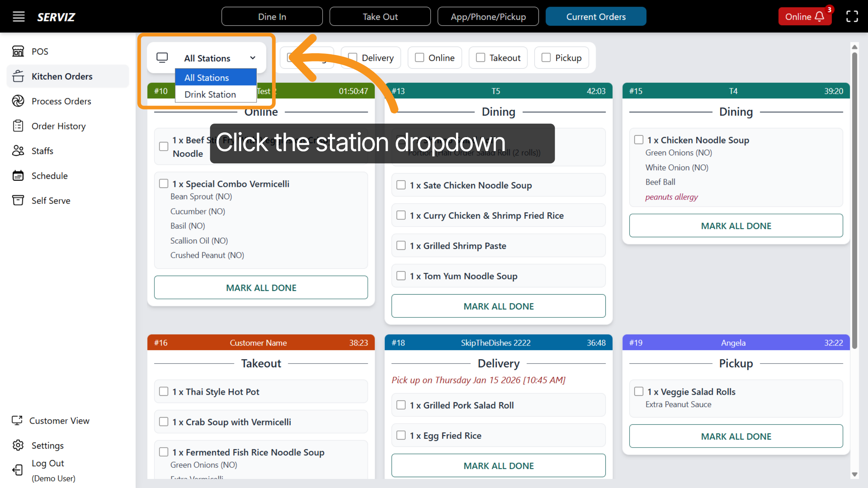Switch to the Take Out tab

pos(380,16)
